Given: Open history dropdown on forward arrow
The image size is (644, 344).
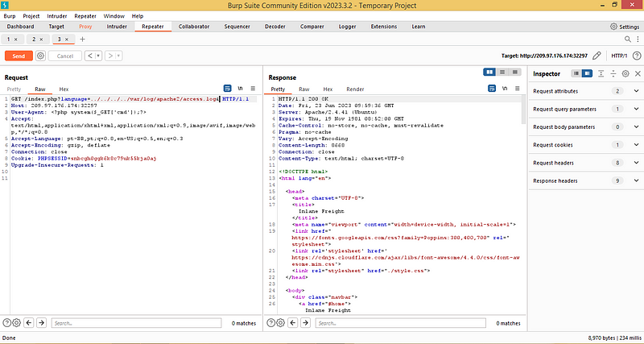Looking at the screenshot, I should (118, 56).
